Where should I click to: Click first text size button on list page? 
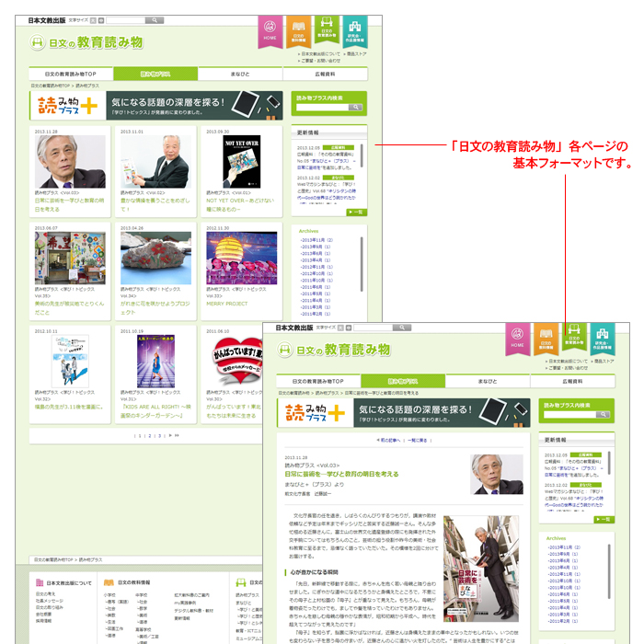point(93,20)
